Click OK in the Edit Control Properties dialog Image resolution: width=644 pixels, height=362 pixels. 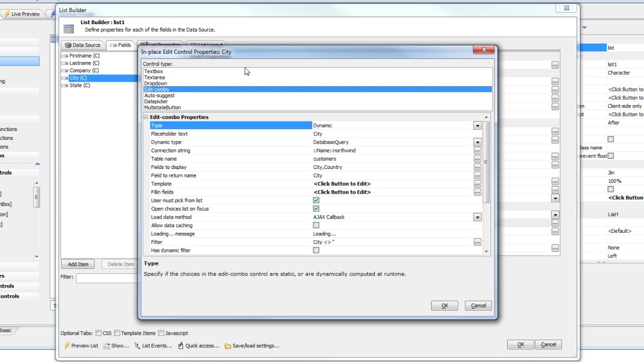pos(445,306)
